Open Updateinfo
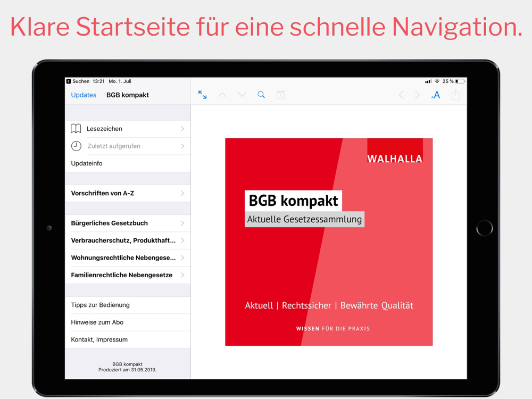This screenshot has height=399, width=532. [128, 163]
